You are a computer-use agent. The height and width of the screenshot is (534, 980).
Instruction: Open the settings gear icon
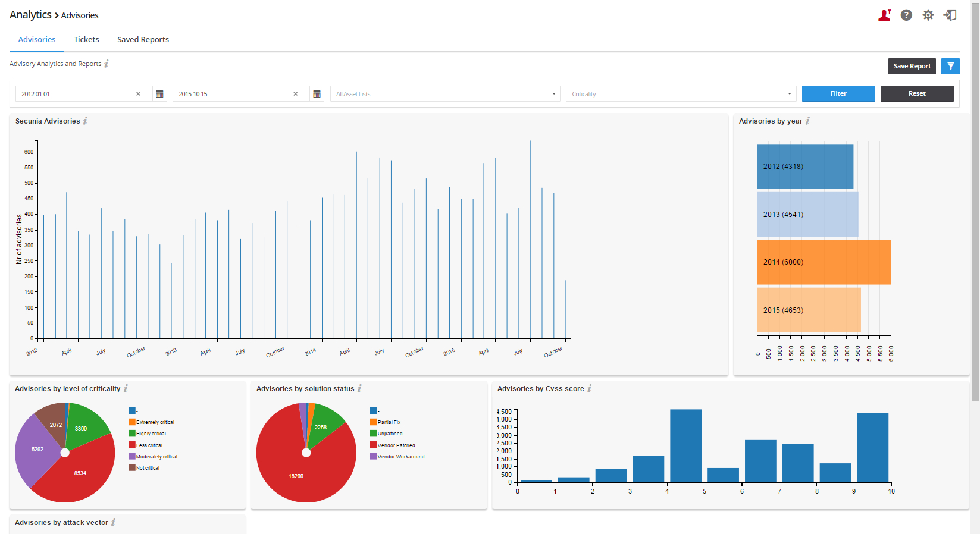(928, 15)
